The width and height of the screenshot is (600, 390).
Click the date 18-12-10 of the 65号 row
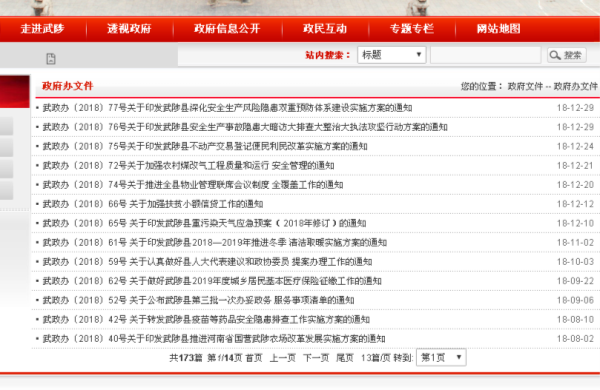[575, 223]
